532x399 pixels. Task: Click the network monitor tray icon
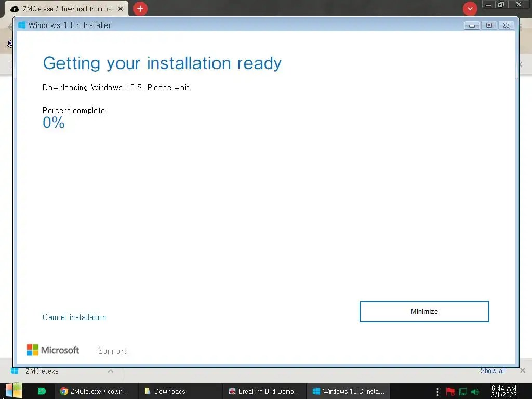[x=463, y=392]
